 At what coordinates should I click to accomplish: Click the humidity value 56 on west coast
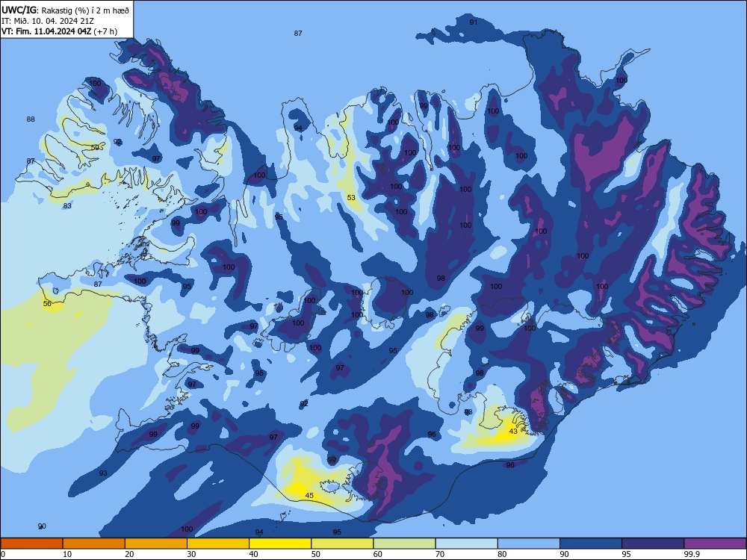pyautogui.click(x=47, y=303)
